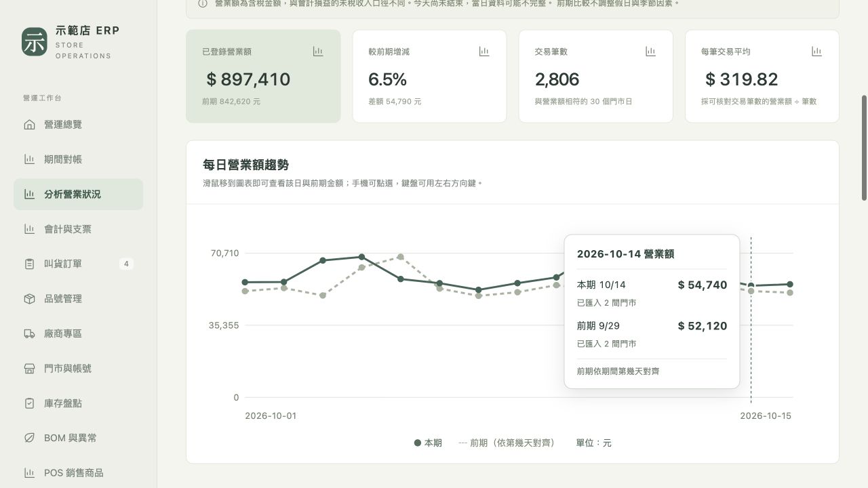Click the last 本期 data point 2026-10-15
This screenshot has height=488, width=868.
pos(790,285)
